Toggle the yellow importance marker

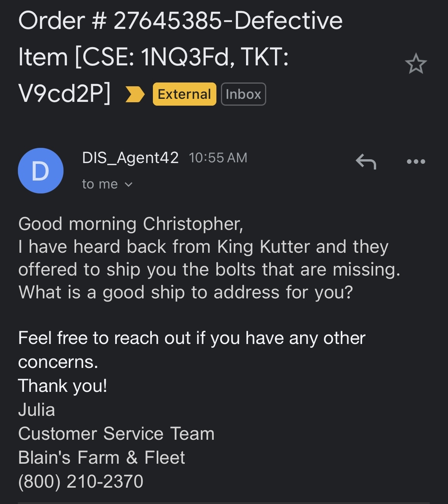point(135,94)
